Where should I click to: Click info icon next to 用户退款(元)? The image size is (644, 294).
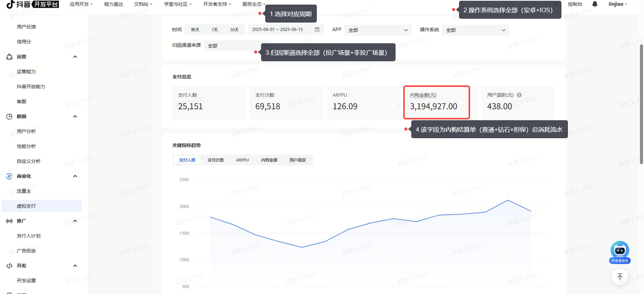point(519,95)
